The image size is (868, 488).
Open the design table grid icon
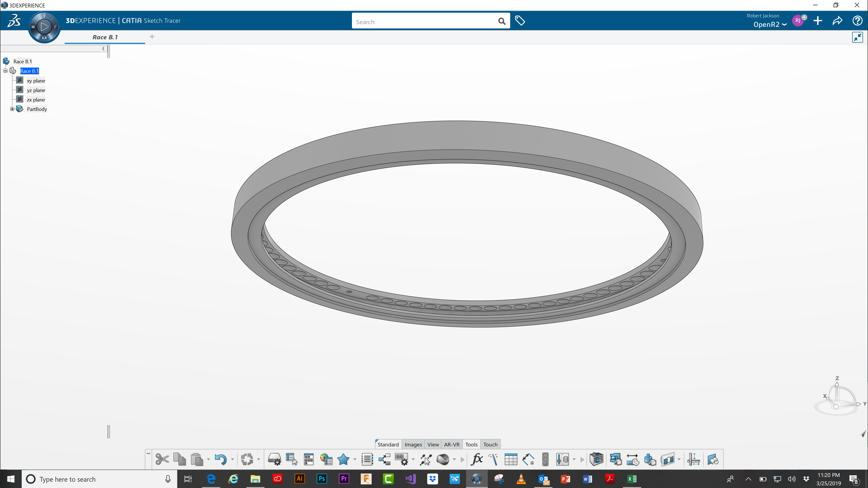point(511,459)
